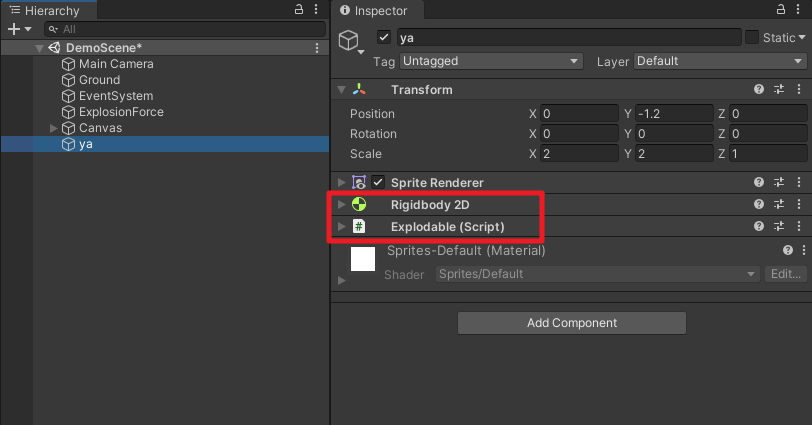Toggle the ya object active checkbox
This screenshot has height=425, width=812.
tap(384, 37)
